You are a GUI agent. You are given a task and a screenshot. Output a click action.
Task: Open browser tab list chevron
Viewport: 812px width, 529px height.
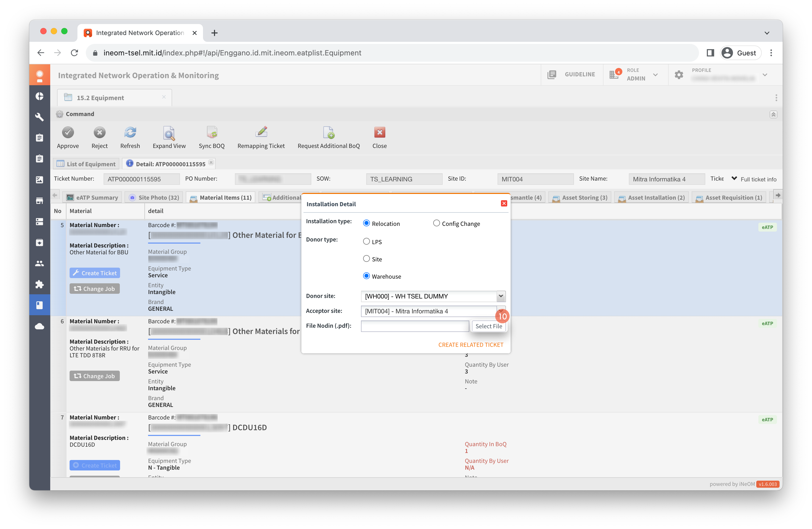click(767, 33)
